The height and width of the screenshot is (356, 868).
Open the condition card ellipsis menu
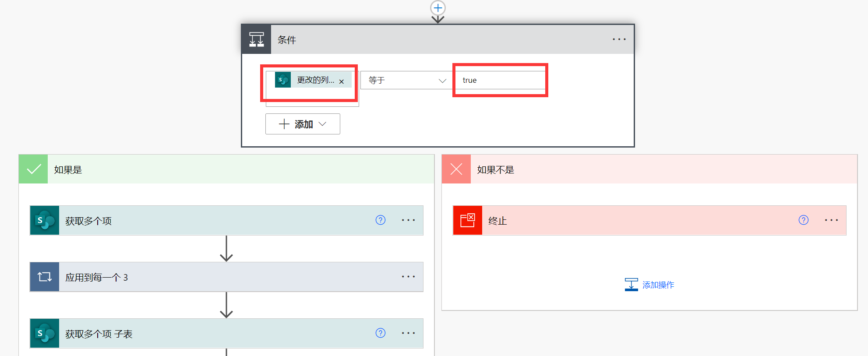619,39
